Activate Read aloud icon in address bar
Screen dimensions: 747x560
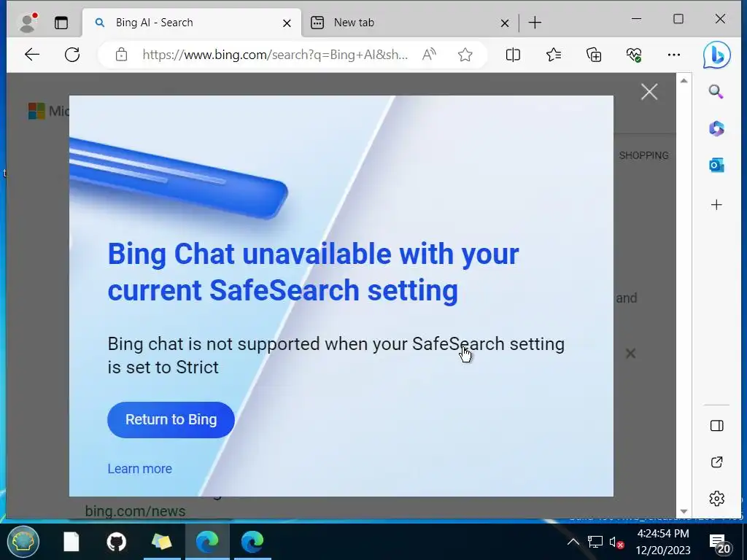pyautogui.click(x=429, y=55)
